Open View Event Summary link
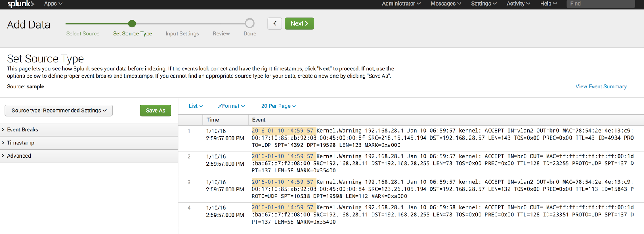Image resolution: width=644 pixels, height=234 pixels. tap(601, 86)
